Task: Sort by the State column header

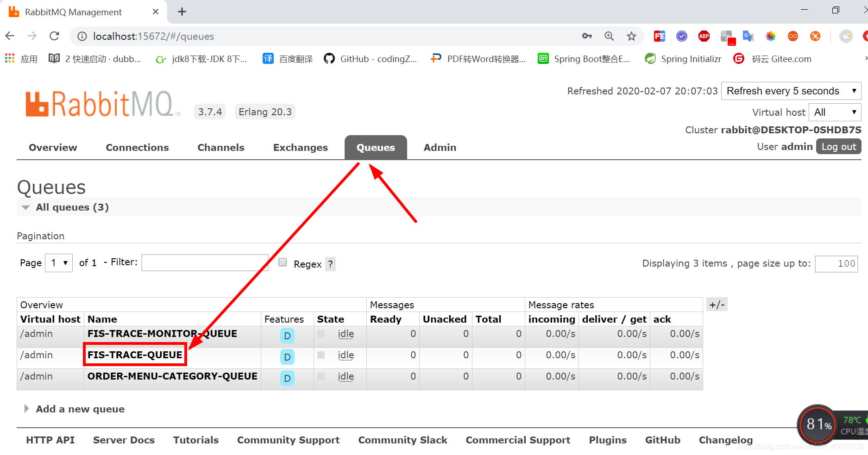Action: [x=331, y=319]
